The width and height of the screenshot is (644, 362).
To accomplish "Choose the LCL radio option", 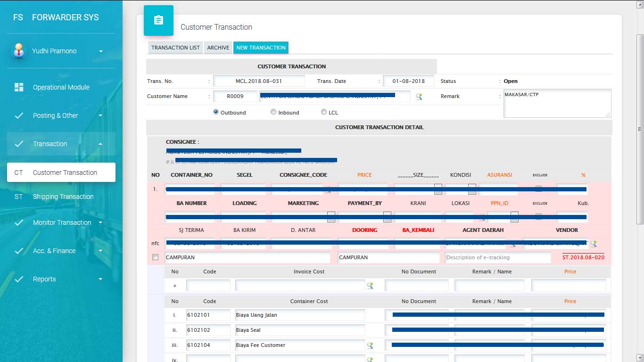I will coord(324,112).
